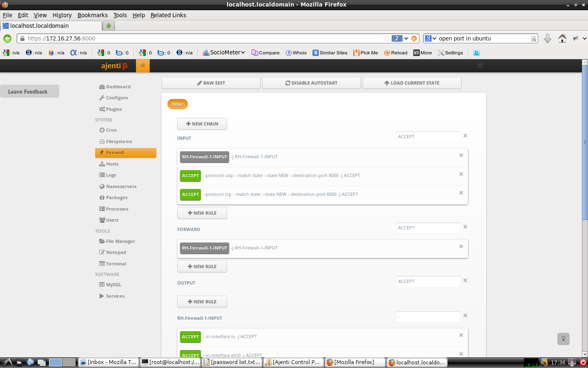Click LOAD CURRENT STATE button
The width and height of the screenshot is (588, 368).
(x=412, y=83)
